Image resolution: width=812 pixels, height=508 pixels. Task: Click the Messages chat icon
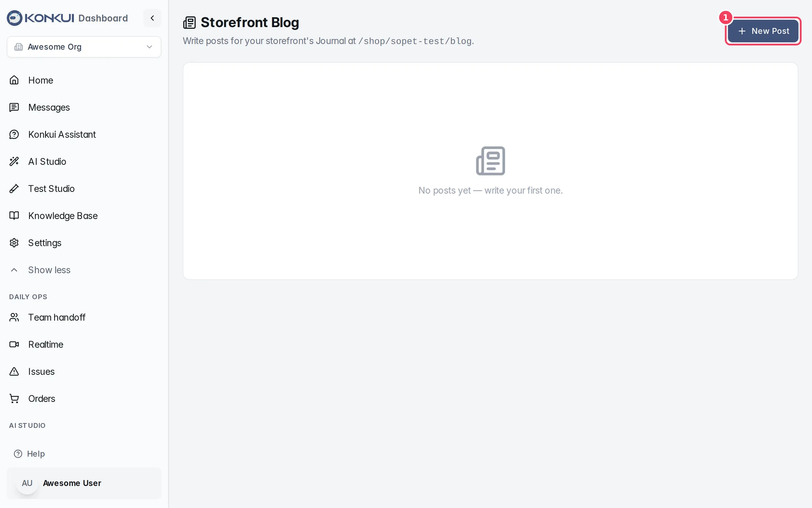pyautogui.click(x=14, y=107)
